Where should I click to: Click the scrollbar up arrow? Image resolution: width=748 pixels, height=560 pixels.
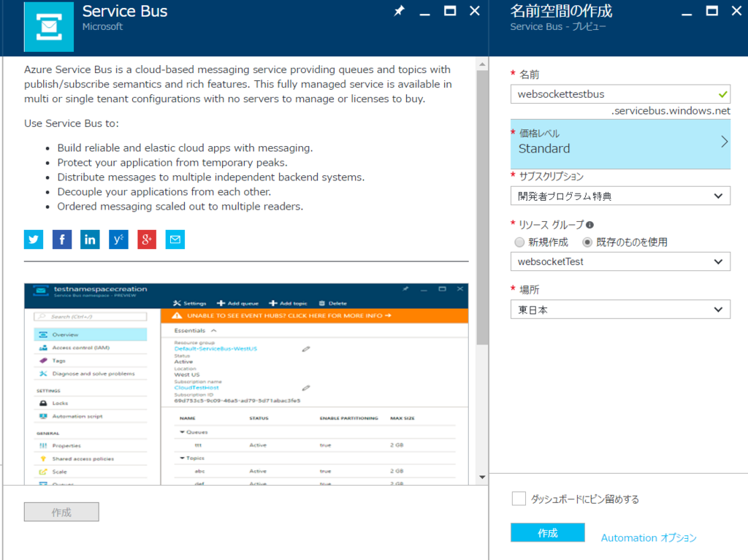tap(482, 64)
